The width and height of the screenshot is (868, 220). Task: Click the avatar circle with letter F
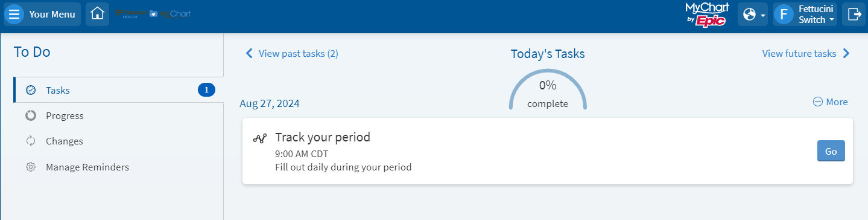(x=784, y=14)
